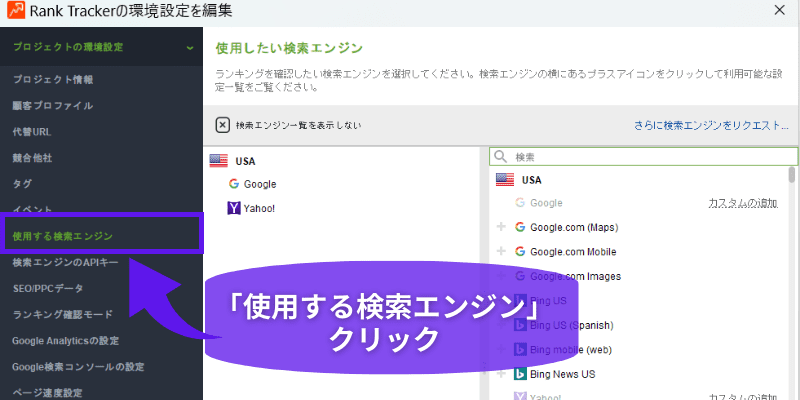Select the Bing News US entry text
Image resolution: width=800 pixels, height=400 pixels.
563,374
